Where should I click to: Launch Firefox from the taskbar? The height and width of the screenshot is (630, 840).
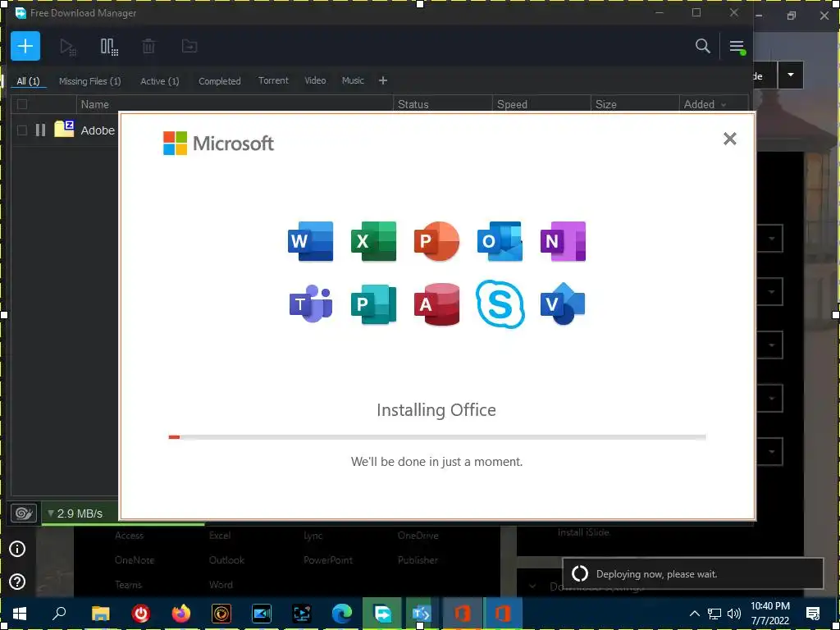[181, 614]
